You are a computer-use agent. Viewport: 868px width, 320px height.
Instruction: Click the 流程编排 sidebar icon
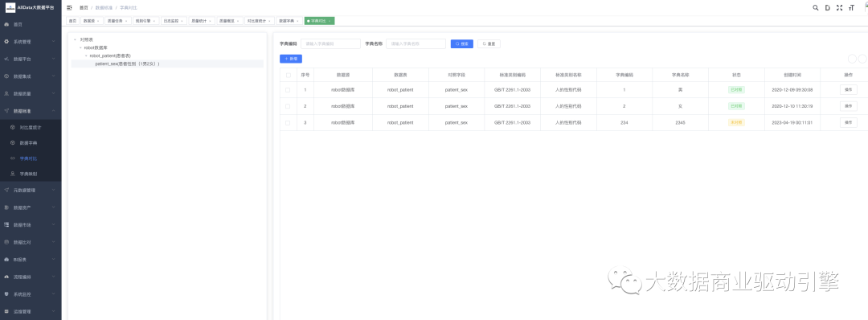pyautogui.click(x=6, y=277)
